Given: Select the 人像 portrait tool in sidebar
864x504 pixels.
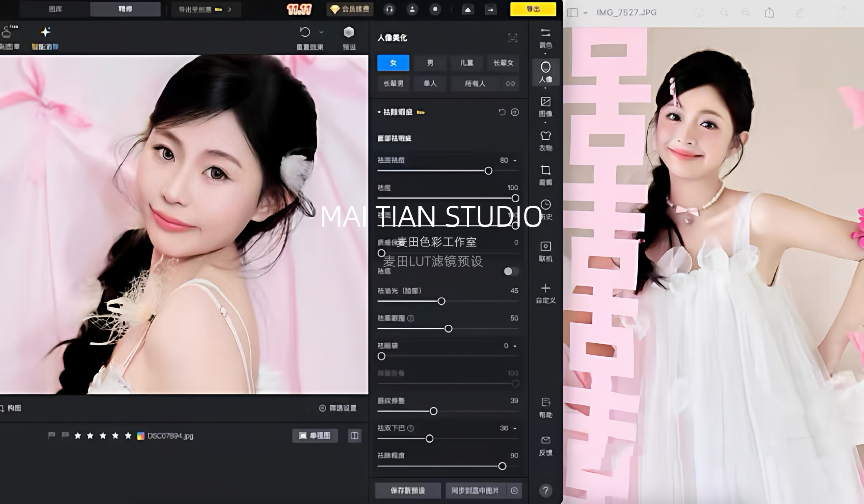Looking at the screenshot, I should pyautogui.click(x=545, y=72).
